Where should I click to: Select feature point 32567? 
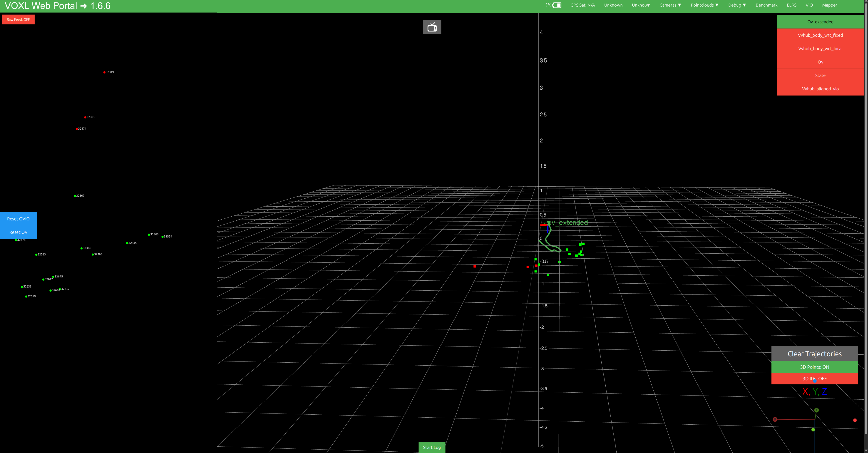coord(75,196)
